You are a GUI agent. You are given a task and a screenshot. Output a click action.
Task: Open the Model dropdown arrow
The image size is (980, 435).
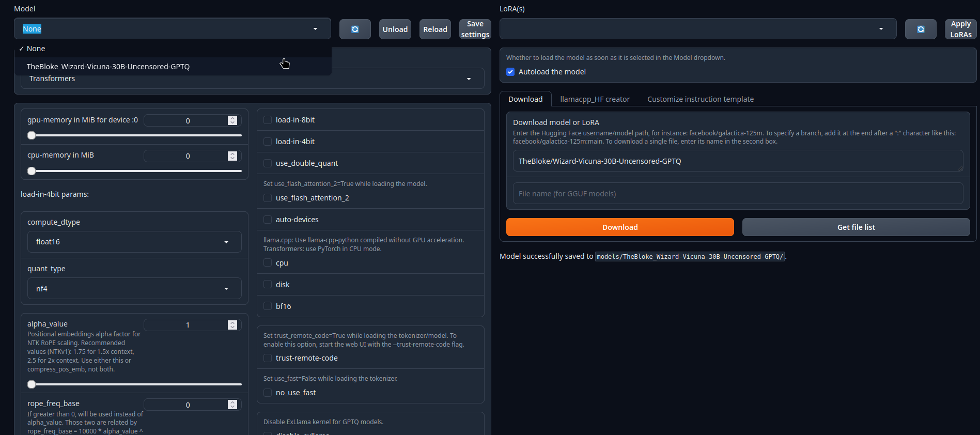pyautogui.click(x=315, y=29)
